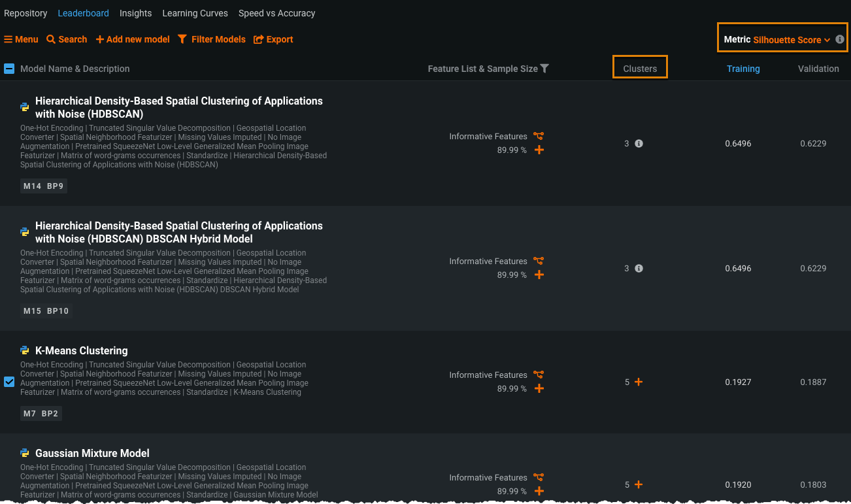Expand the Gaussian Mixture Model row
The height and width of the screenshot is (504, 851).
(92, 453)
